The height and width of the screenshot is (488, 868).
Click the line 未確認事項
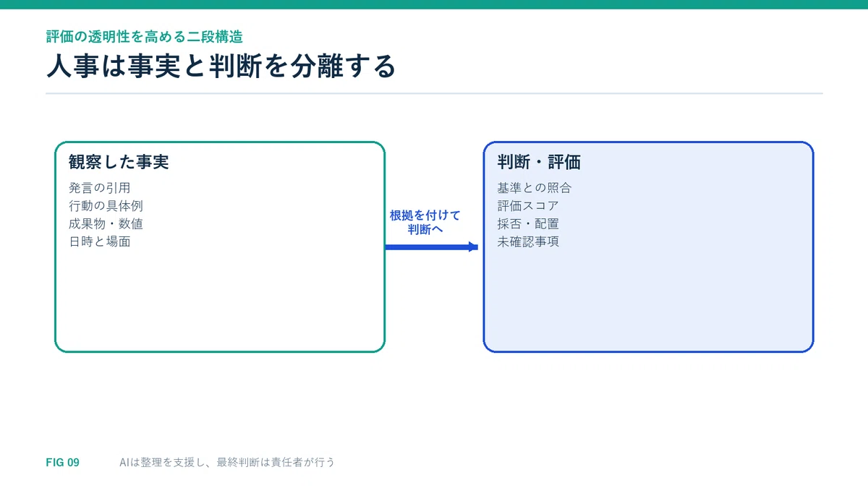(527, 242)
